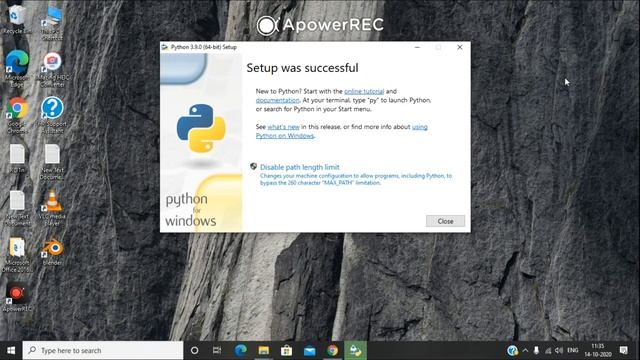Launch Microsoft Edge from the desktop
Image resolution: width=640 pixels, height=360 pixels.
click(x=17, y=68)
